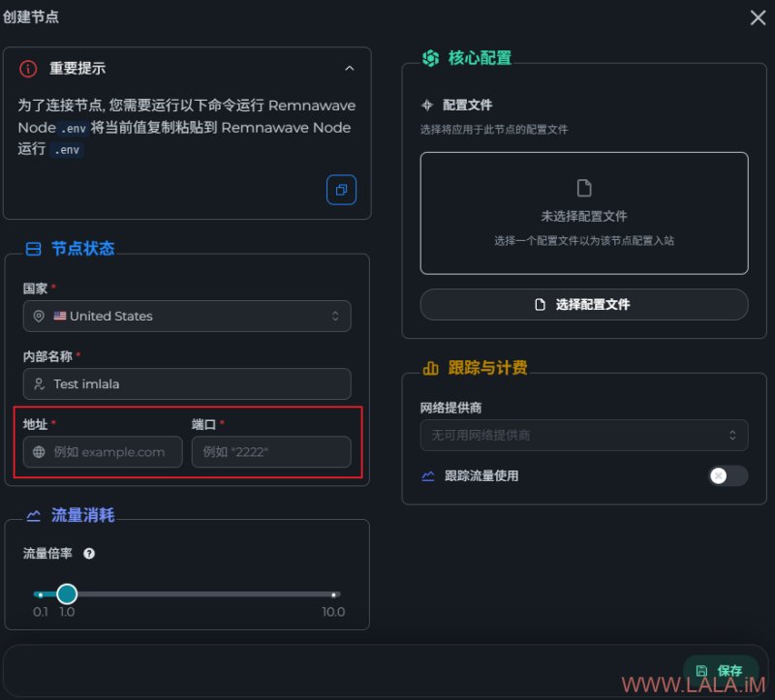775x700 pixels.
Task: Click the 端口 port input field
Action: (x=271, y=451)
